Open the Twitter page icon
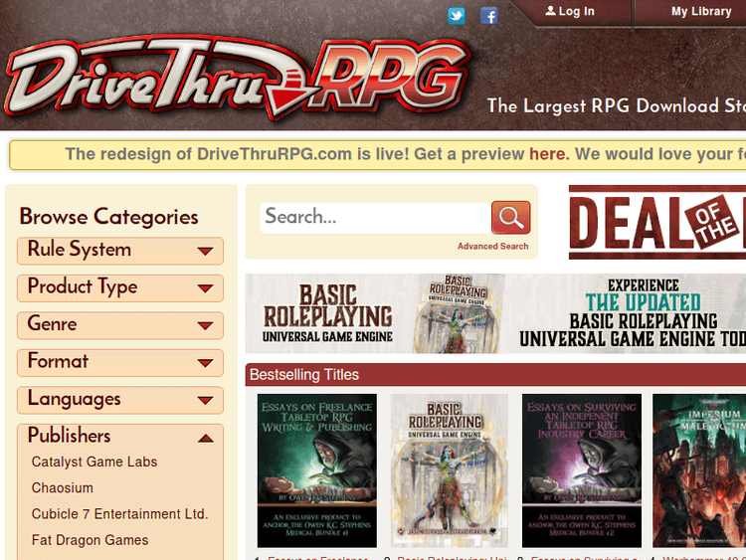 coord(457,16)
